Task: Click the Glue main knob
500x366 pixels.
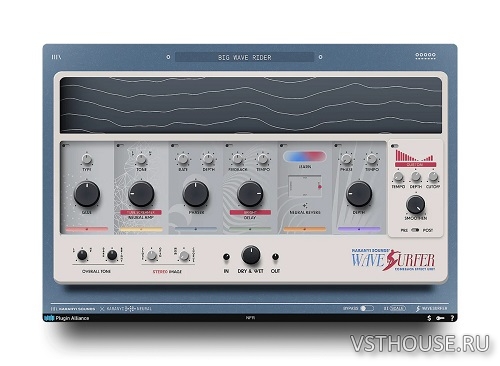Action: pyautogui.click(x=86, y=194)
